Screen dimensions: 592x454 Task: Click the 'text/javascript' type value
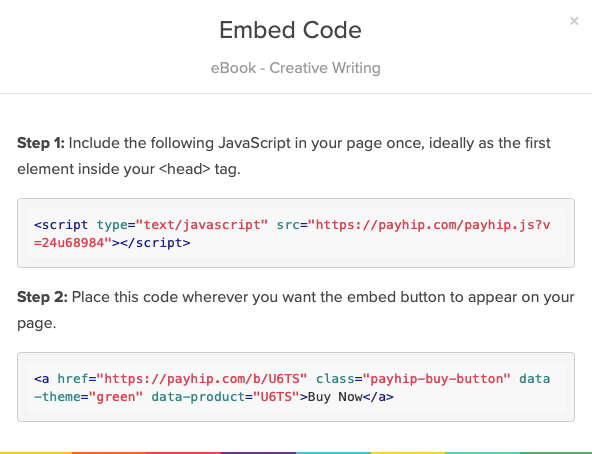(x=202, y=225)
